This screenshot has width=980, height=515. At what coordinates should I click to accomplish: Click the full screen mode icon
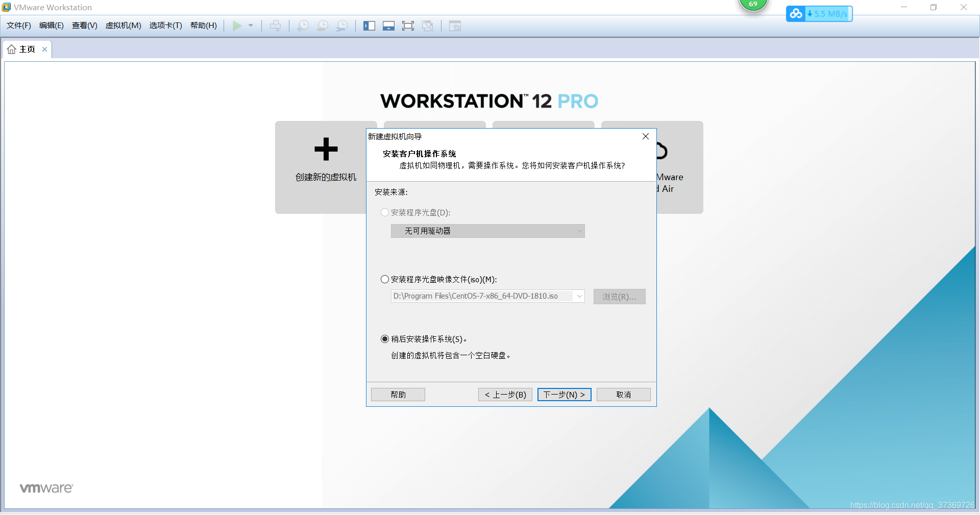[x=408, y=26]
